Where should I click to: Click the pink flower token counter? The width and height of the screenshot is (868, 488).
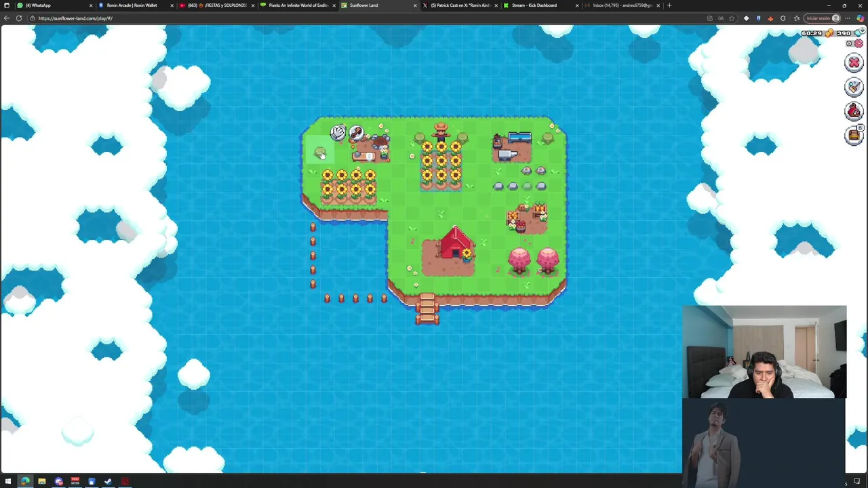pyautogui.click(x=854, y=43)
